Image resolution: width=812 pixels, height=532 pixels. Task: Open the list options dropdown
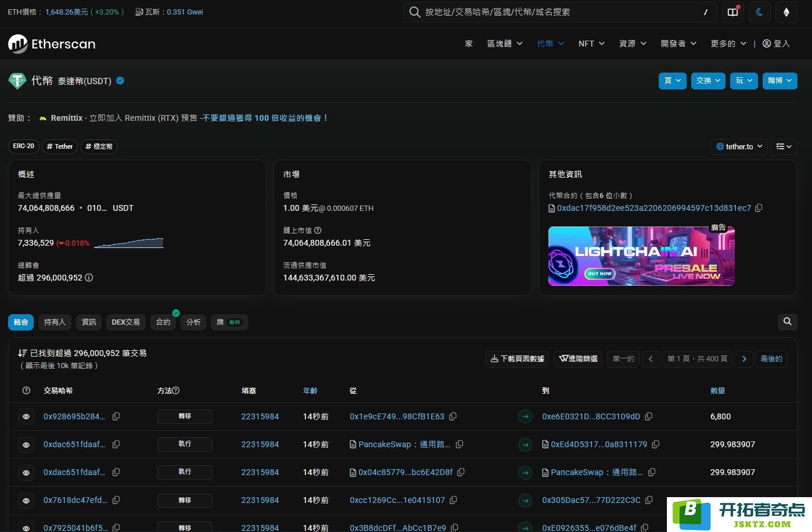784,146
